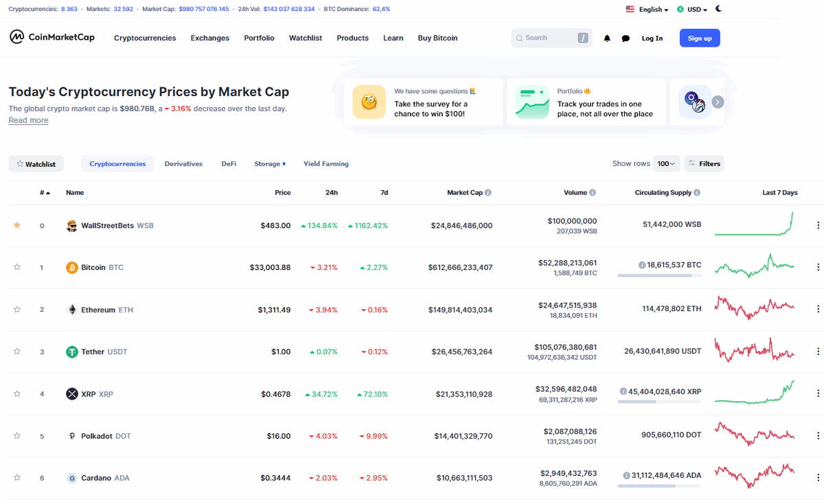Open notifications bell icon
The image size is (824, 504).
click(x=607, y=38)
